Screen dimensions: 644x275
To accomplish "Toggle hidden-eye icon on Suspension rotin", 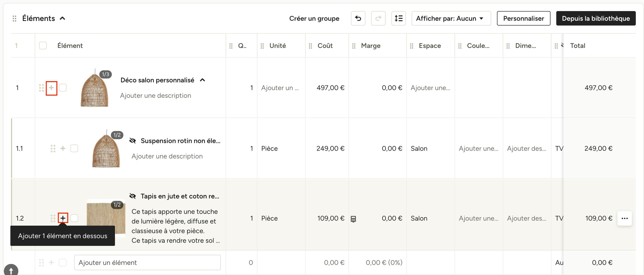I will click(x=133, y=141).
